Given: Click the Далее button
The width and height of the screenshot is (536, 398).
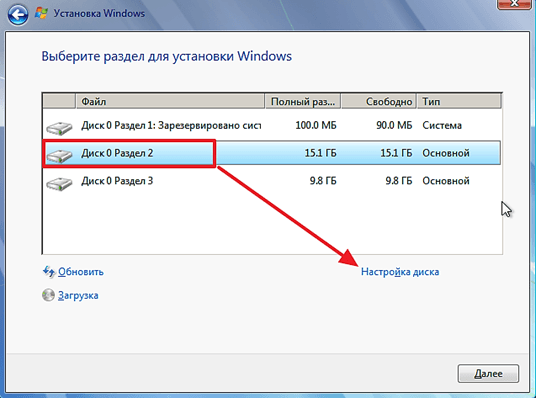Looking at the screenshot, I should point(488,373).
